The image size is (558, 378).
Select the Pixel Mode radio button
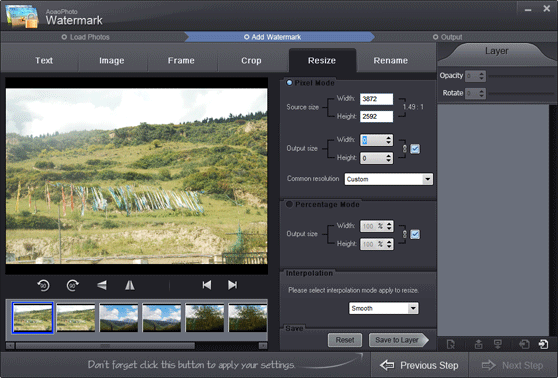tap(289, 83)
